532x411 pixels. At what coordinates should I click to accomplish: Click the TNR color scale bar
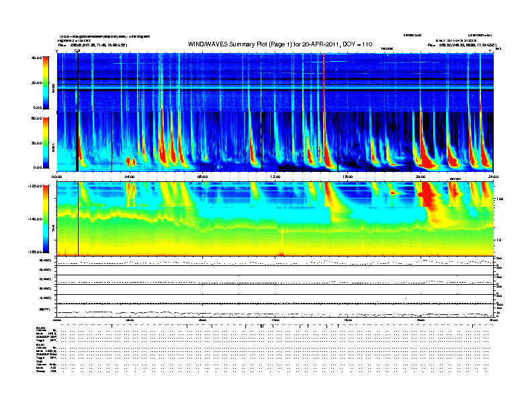(x=46, y=219)
